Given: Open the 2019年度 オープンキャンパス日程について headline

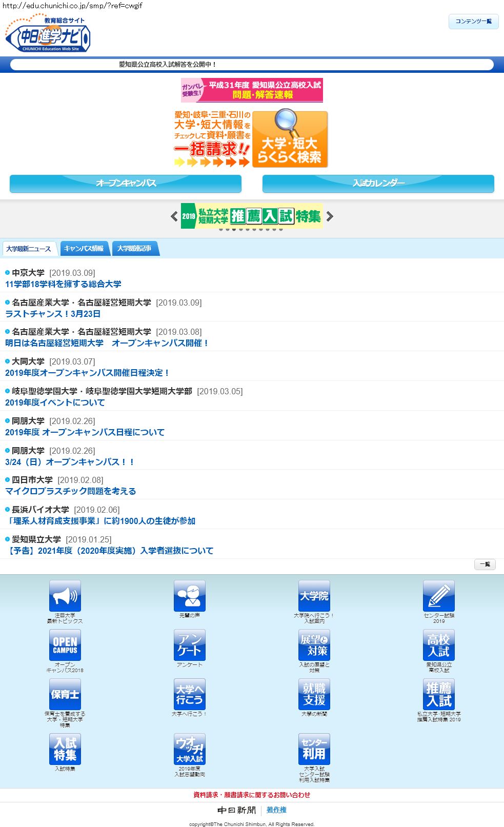Looking at the screenshot, I should [x=85, y=432].
